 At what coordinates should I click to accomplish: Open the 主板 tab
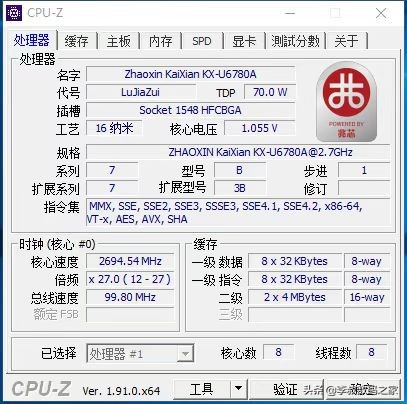pyautogui.click(x=118, y=41)
